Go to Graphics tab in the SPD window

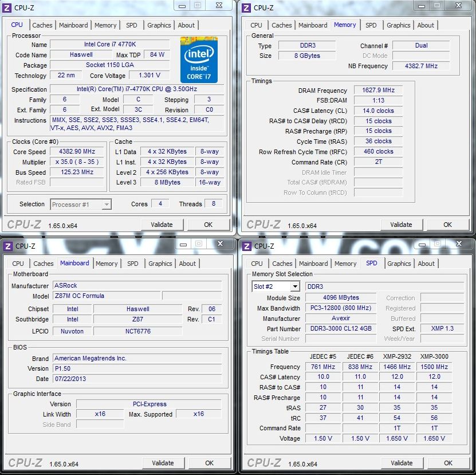[x=399, y=264]
